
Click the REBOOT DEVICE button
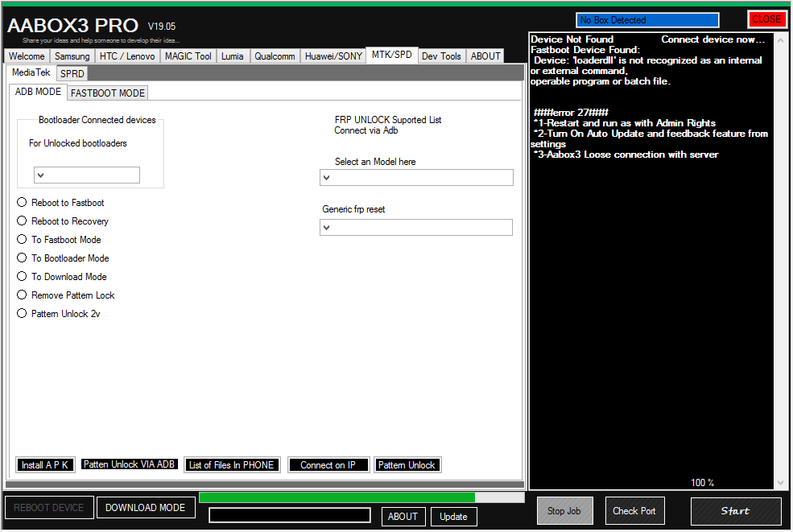point(49,507)
